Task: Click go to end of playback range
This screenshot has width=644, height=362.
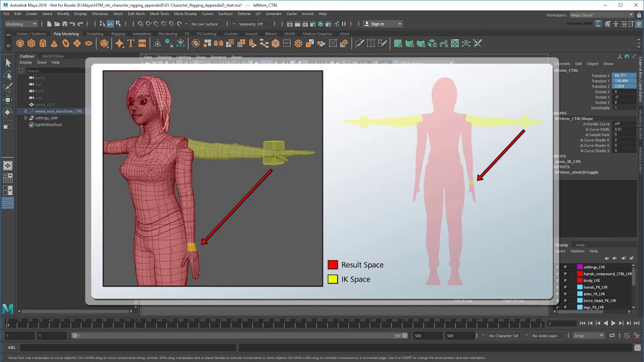Action: pos(636,323)
